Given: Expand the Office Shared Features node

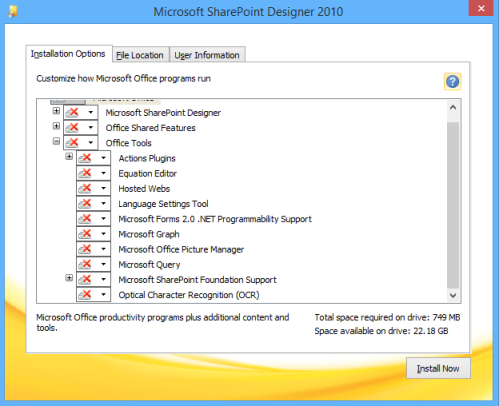Looking at the screenshot, I should [56, 126].
